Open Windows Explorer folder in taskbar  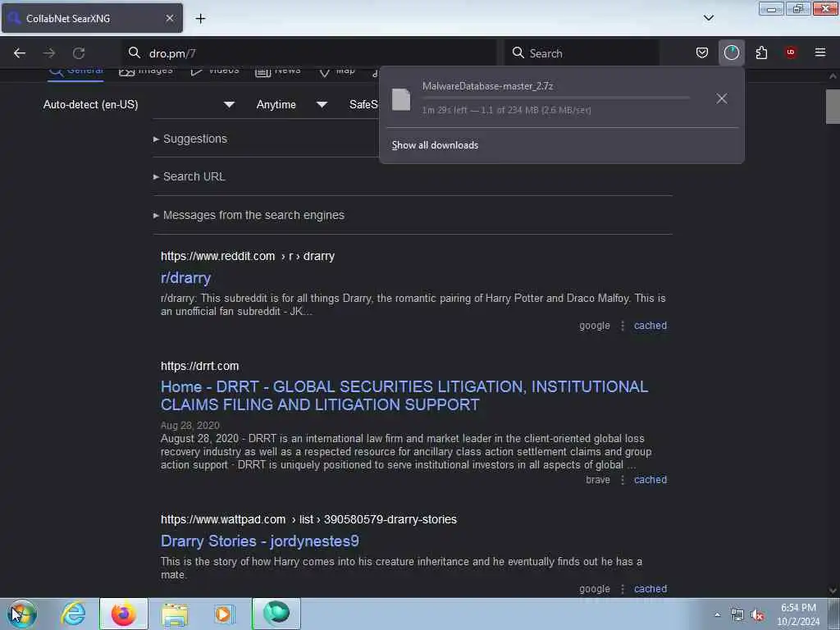pyautogui.click(x=175, y=614)
